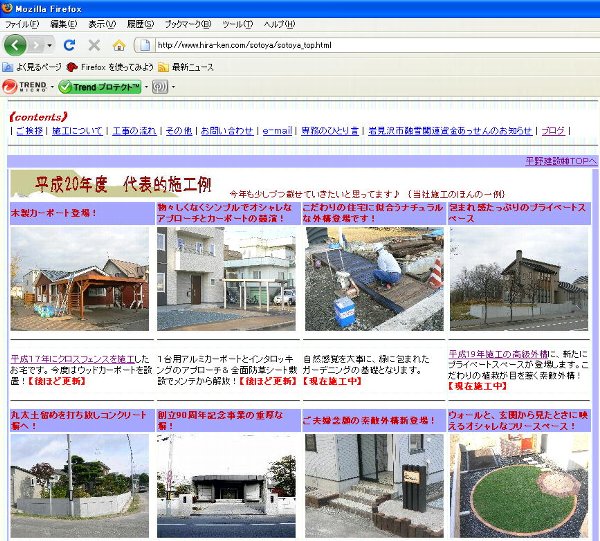Open the aluminum carport house photo
The width and height of the screenshot is (600, 541).
(226, 279)
